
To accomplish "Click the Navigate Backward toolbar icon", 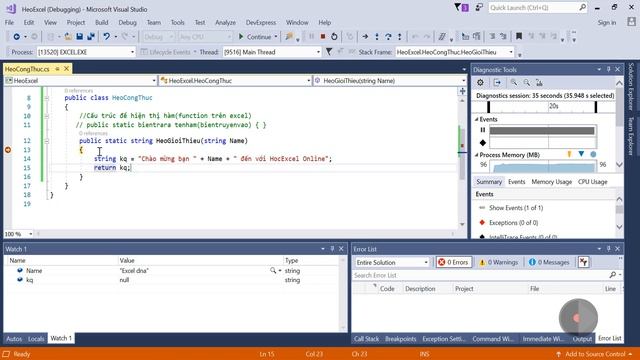I will tap(16, 37).
